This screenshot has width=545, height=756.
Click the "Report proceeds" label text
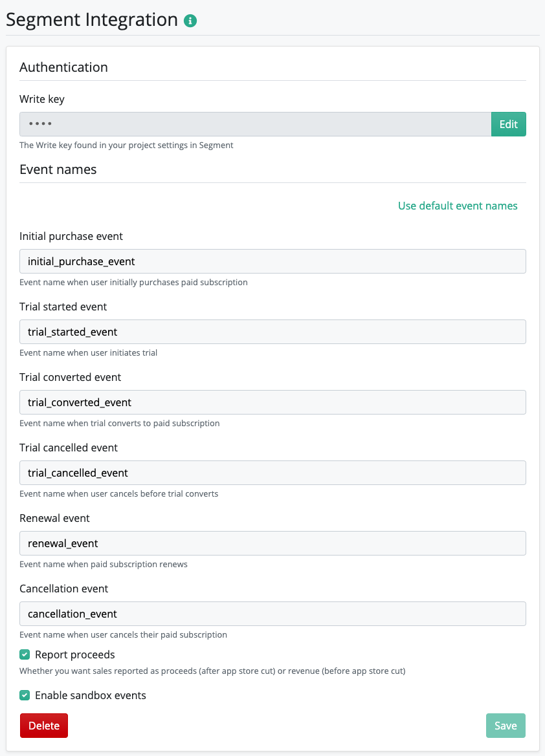[x=75, y=654]
